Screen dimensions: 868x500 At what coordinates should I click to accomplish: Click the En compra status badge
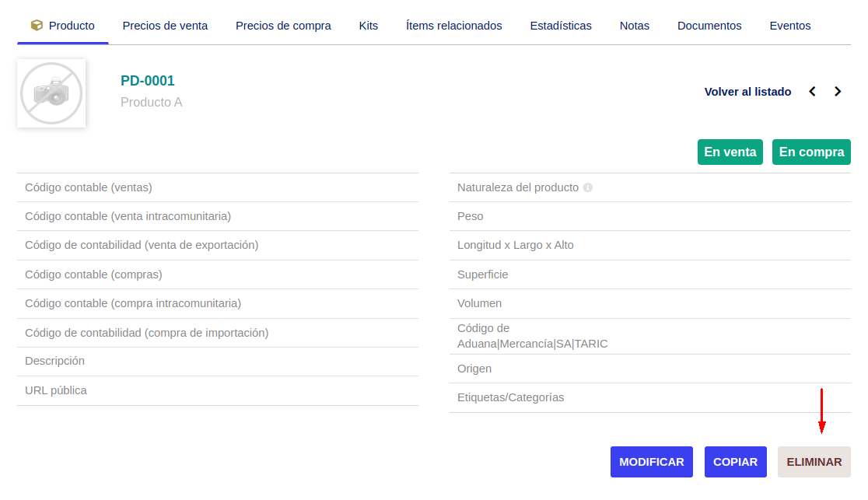coord(811,152)
